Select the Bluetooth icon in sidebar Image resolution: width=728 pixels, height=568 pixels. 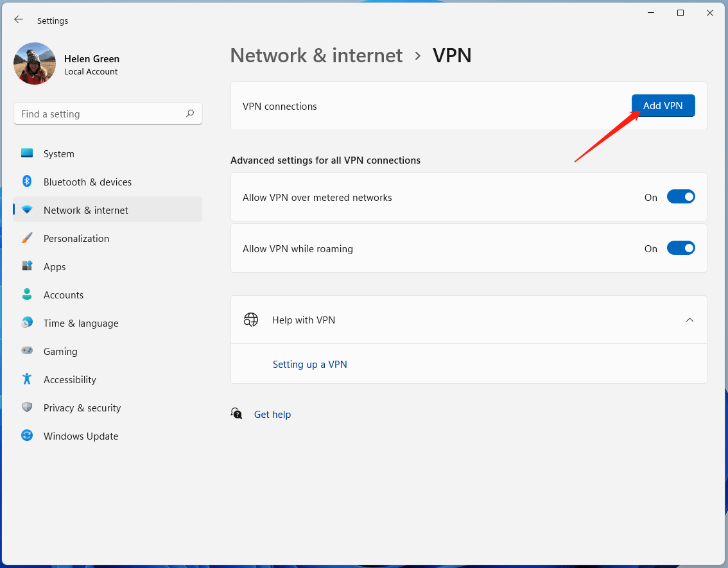coord(27,182)
